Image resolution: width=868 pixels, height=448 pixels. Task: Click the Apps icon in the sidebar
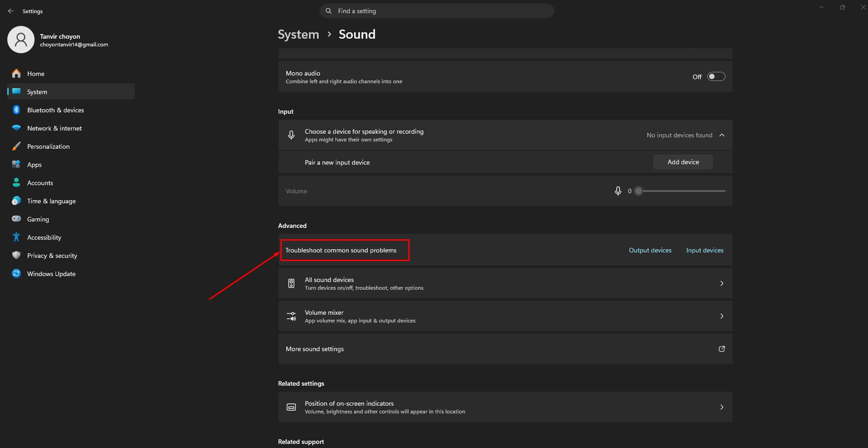pos(16,164)
